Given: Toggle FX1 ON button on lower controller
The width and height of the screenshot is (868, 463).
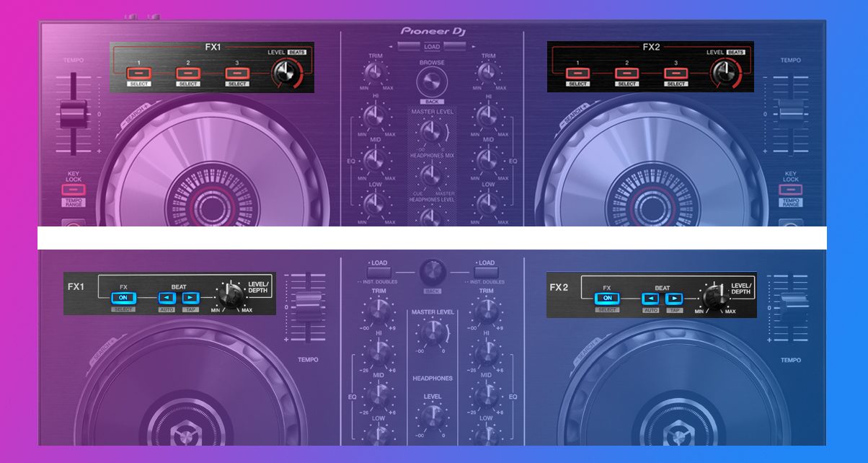Looking at the screenshot, I should coord(123,297).
